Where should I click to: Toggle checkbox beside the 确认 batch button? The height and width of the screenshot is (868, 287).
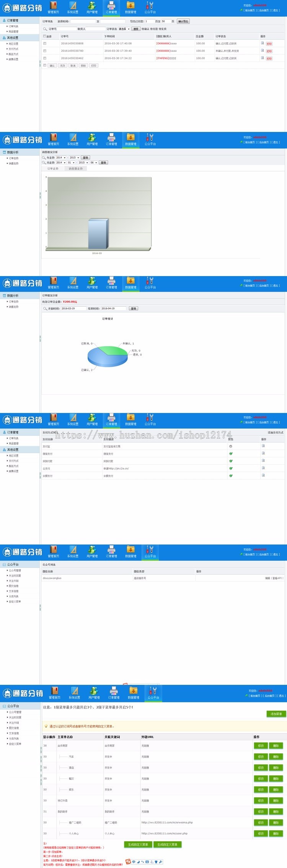tap(45, 65)
